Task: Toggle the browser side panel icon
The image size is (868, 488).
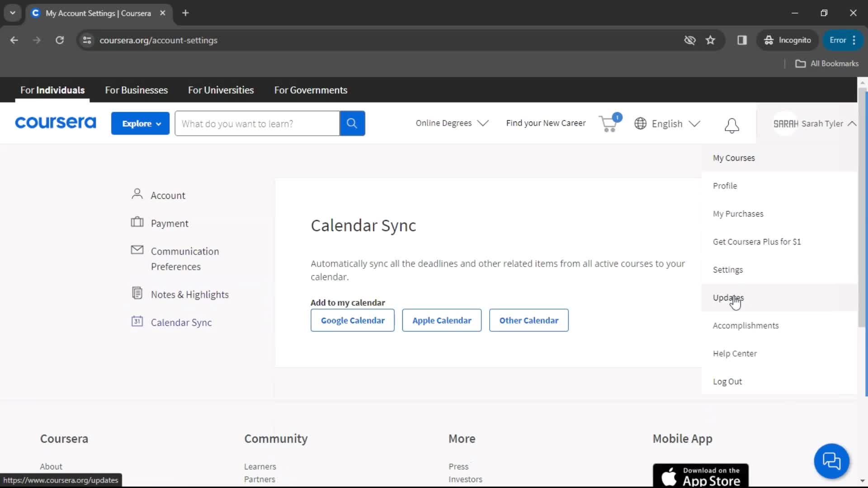Action: tap(742, 40)
